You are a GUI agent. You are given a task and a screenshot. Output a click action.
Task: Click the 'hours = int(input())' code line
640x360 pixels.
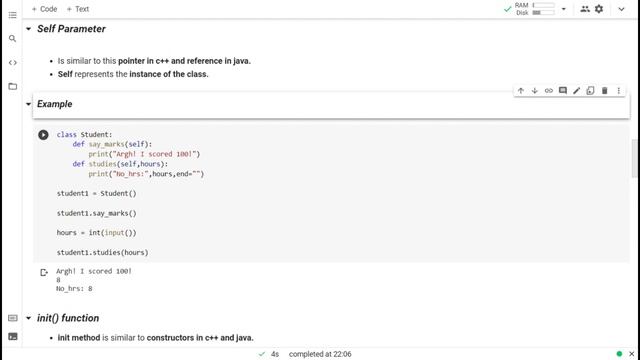click(x=97, y=233)
